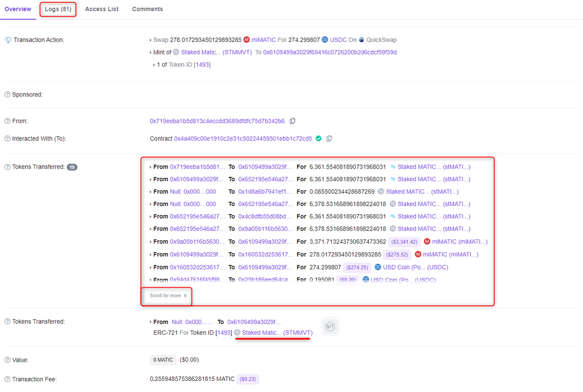Copy the From address 0x719eeba1b5d813c4
The height and width of the screenshot is (392, 583).
click(292, 121)
